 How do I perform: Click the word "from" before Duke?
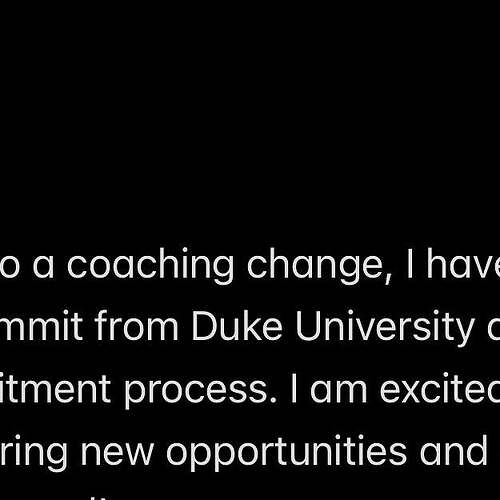136,326
